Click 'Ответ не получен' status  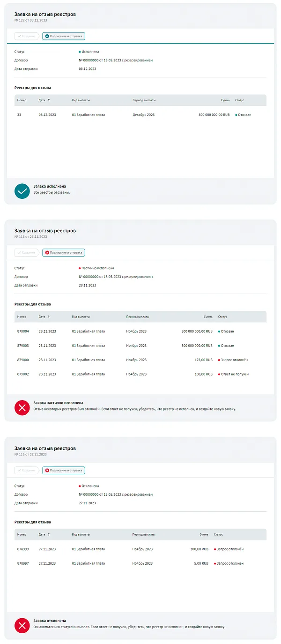(x=233, y=374)
